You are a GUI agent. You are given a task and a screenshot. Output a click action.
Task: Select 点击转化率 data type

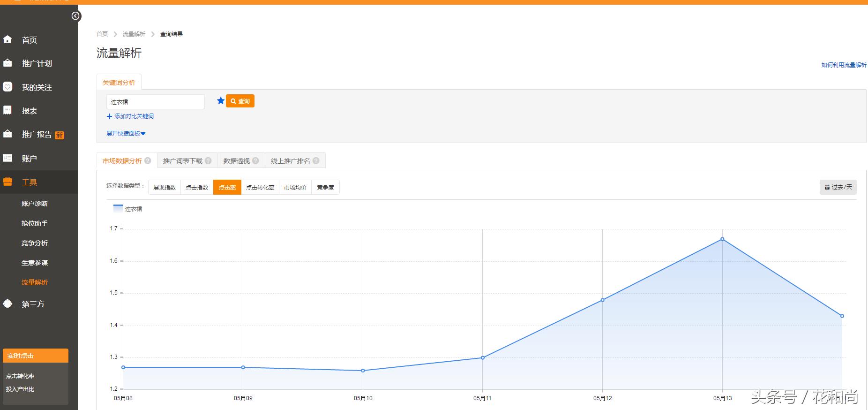point(260,187)
